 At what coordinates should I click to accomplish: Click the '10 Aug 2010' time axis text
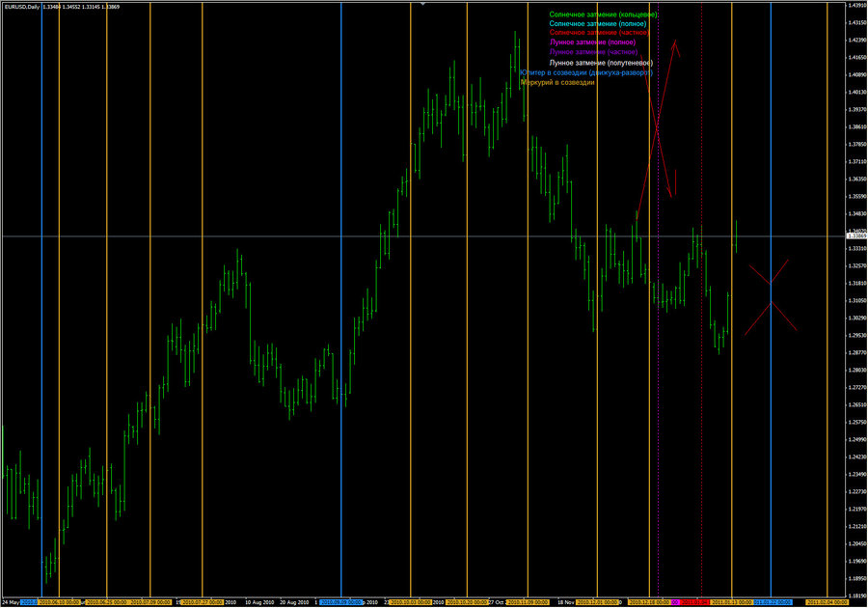click(259, 602)
